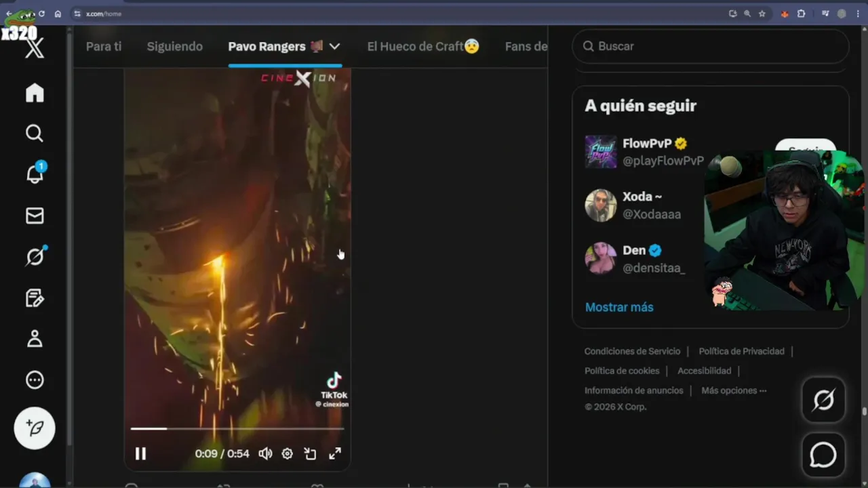Open the browser profile avatar
This screenshot has width=868, height=488.
tap(842, 14)
